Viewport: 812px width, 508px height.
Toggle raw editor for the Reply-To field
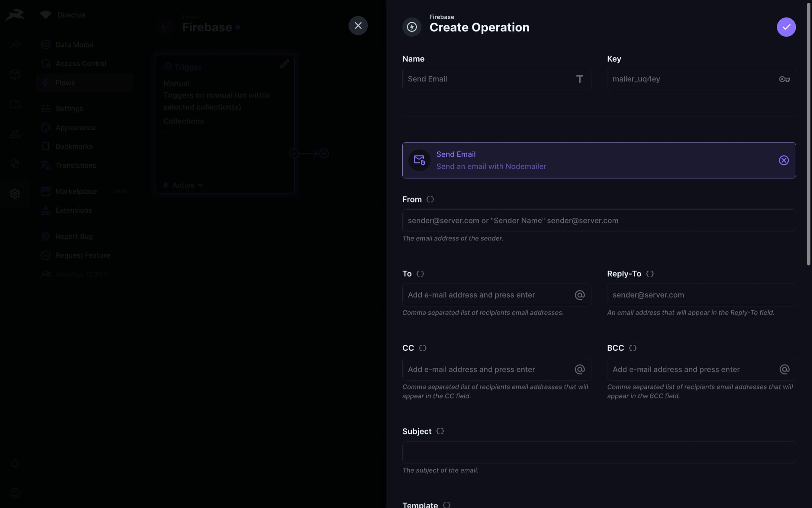click(x=649, y=274)
